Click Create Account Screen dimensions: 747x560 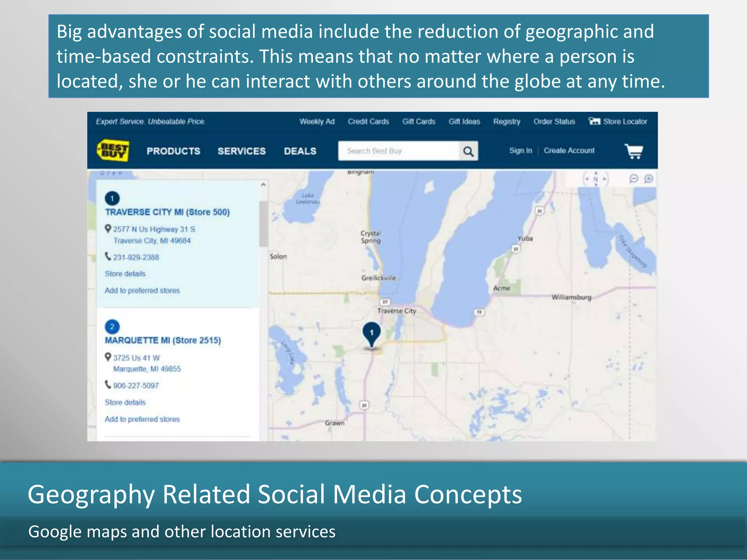pos(569,151)
